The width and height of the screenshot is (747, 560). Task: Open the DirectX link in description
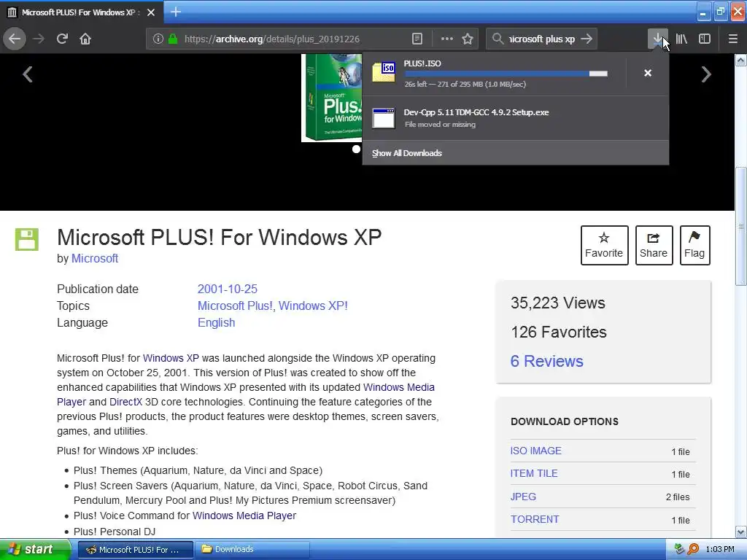point(125,402)
